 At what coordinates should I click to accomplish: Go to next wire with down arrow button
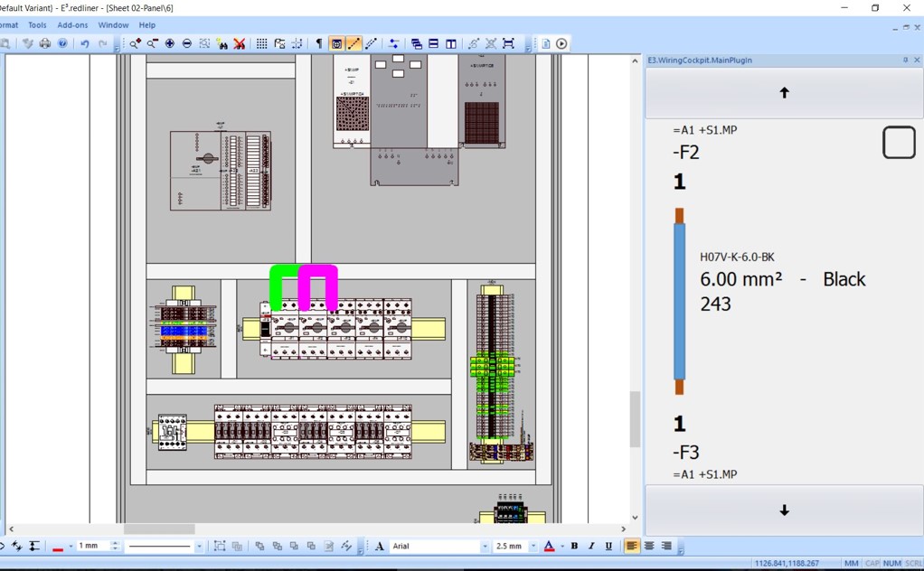point(783,510)
